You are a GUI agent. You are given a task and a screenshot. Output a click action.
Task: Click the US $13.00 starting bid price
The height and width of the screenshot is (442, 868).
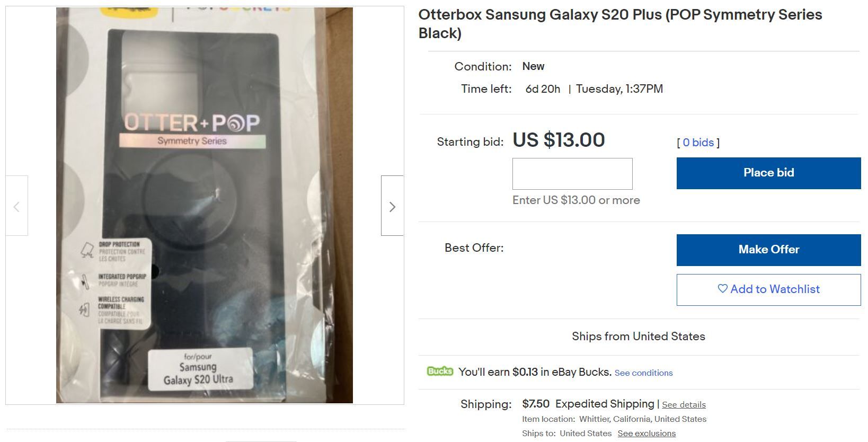pos(559,140)
